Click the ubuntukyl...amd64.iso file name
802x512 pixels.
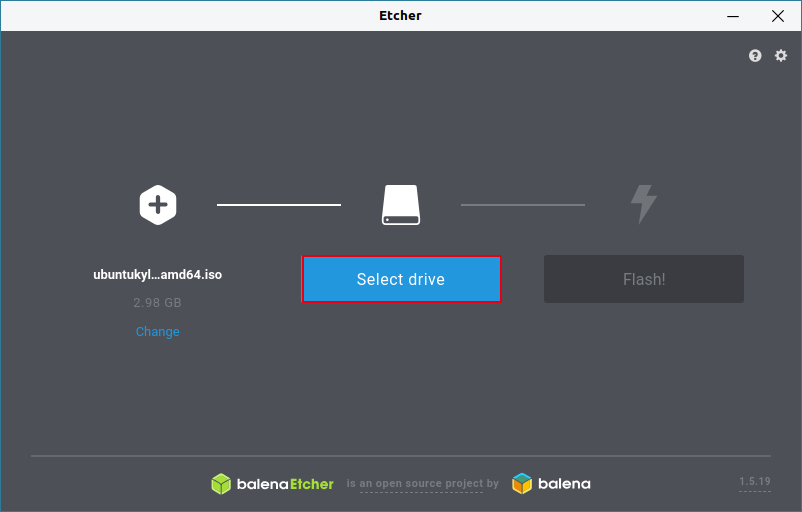pos(158,274)
